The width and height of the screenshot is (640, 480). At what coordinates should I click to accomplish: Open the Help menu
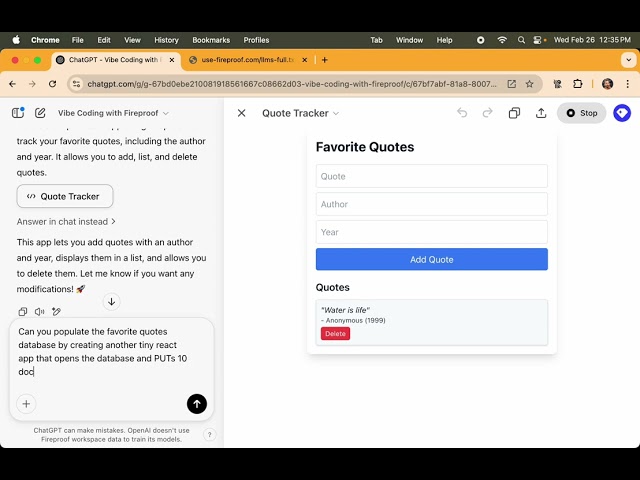point(444,40)
